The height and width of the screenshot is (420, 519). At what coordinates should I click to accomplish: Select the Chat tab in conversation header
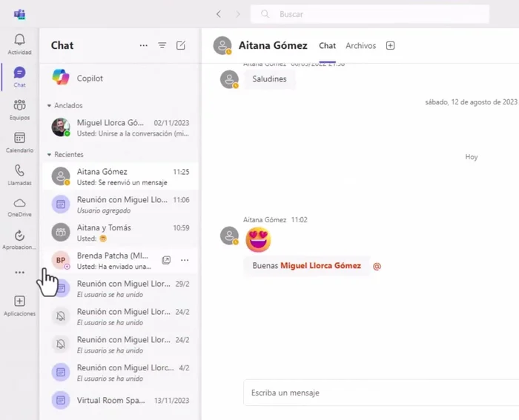pos(328,46)
